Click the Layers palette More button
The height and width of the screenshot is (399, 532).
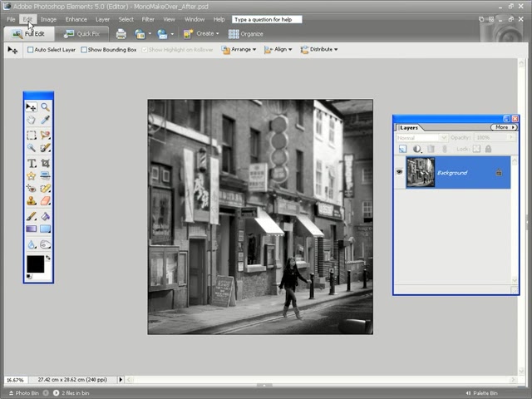coord(504,127)
